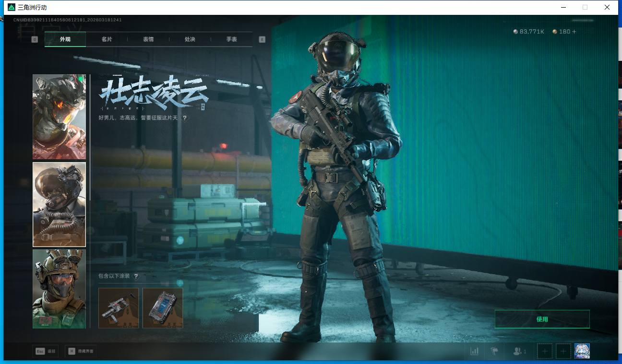Close the 三角洲行动 window
Screen dimensions: 622x364
(x=607, y=7)
